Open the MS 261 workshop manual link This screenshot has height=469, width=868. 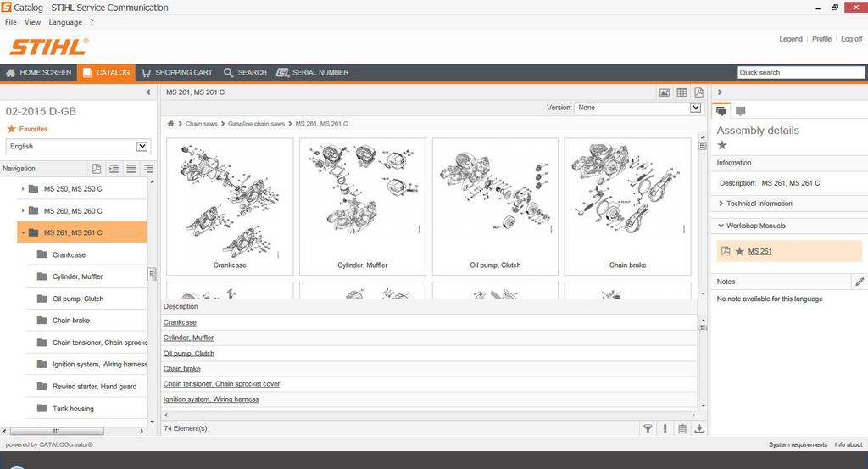[759, 251]
